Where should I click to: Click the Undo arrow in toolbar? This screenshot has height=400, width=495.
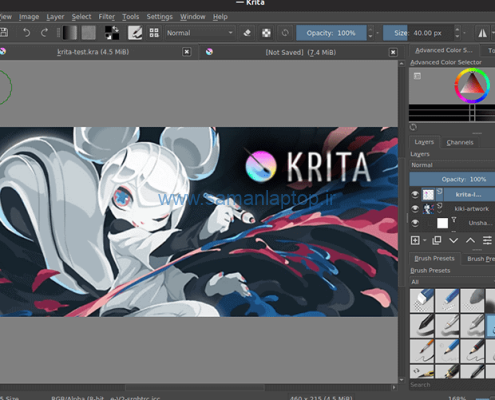pos(26,33)
